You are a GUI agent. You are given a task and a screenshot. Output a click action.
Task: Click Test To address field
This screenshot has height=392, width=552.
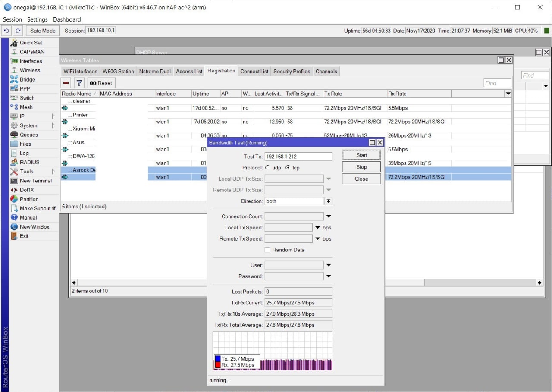298,157
